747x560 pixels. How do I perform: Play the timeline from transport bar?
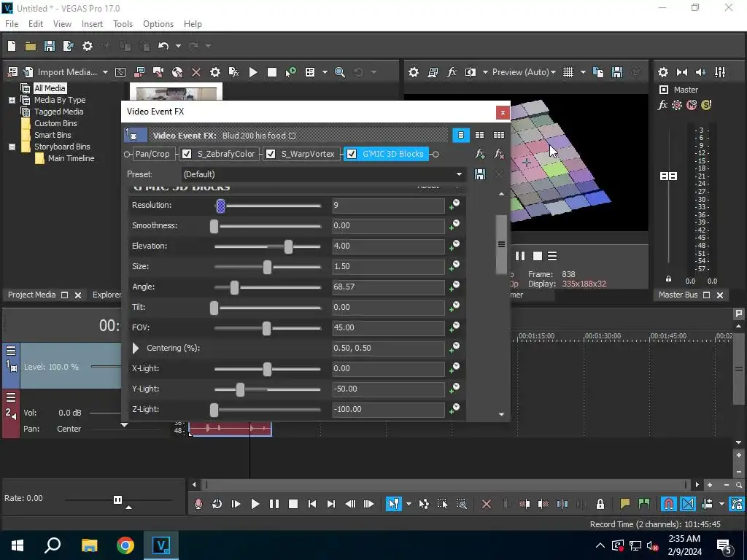[255, 504]
